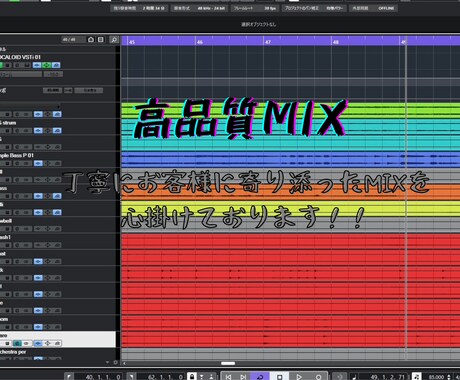The width and height of the screenshot is (460, 380).
Task: Toggle the lock icon in the transport bar
Action: (x=192, y=377)
